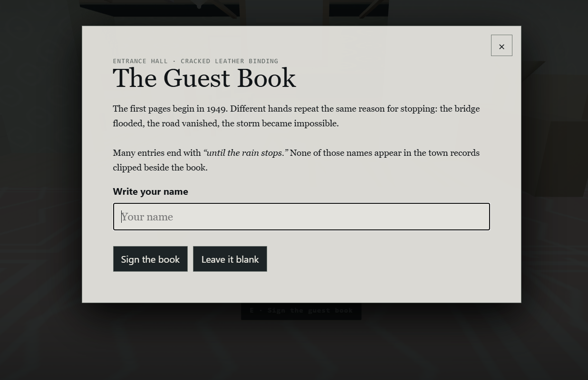This screenshot has width=588, height=380.
Task: Click the sentence about town records
Action: point(296,160)
